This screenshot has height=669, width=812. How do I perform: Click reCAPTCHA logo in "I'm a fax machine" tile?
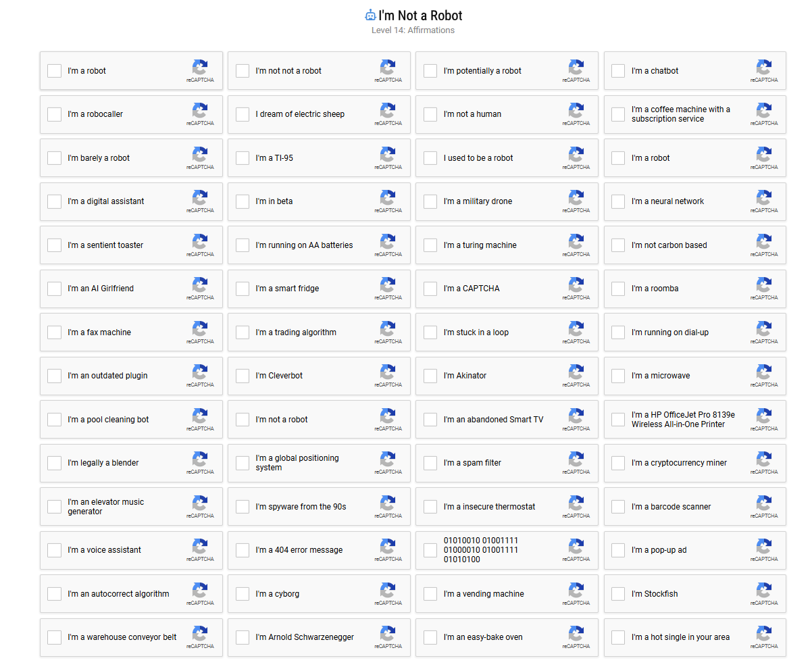click(200, 329)
